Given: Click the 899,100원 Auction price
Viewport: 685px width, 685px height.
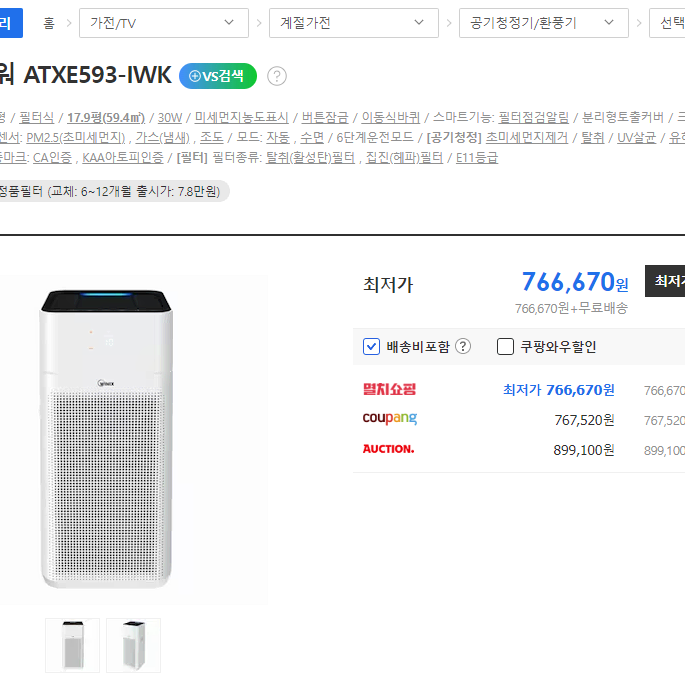Looking at the screenshot, I should click(584, 450).
